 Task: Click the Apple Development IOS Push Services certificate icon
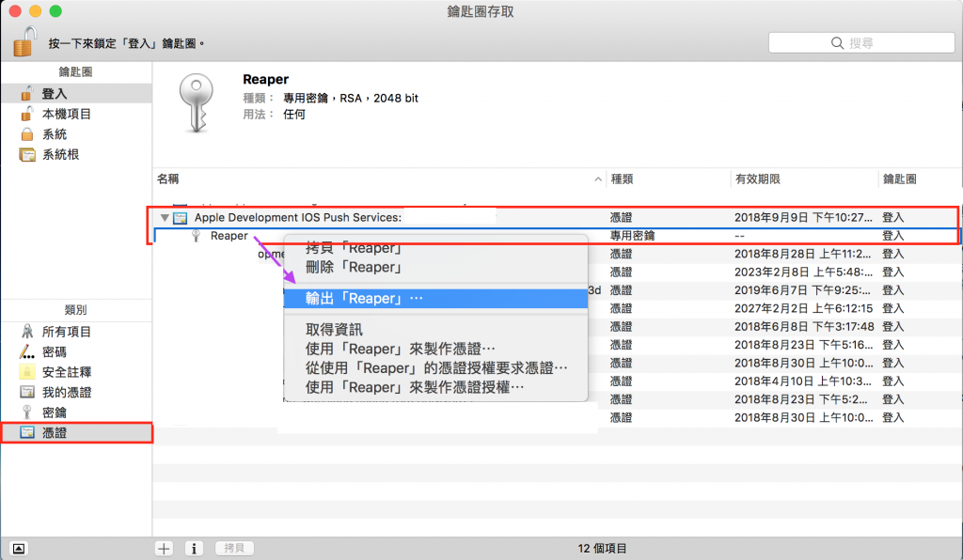pyautogui.click(x=180, y=218)
